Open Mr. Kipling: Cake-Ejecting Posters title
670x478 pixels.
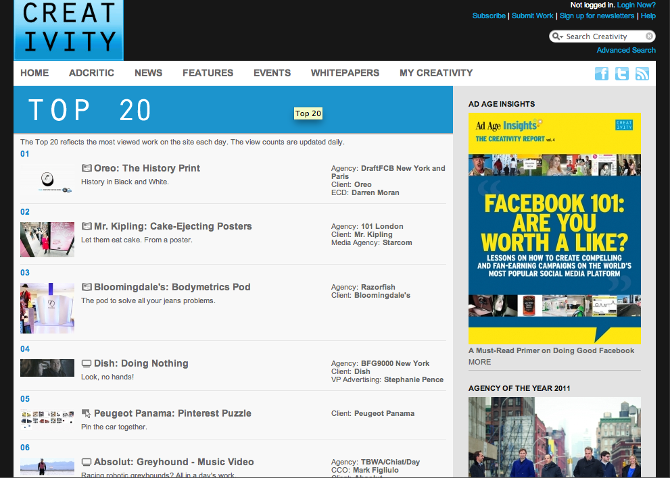pos(173,226)
